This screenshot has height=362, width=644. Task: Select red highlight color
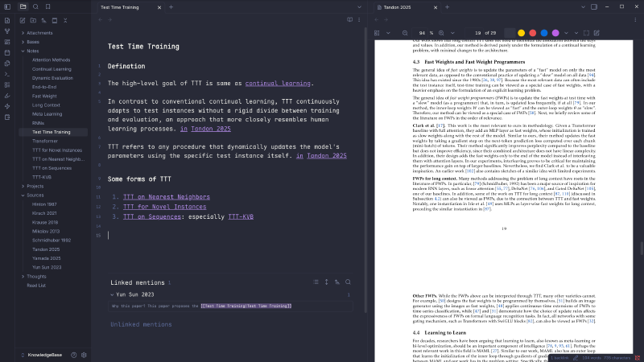pyautogui.click(x=533, y=33)
